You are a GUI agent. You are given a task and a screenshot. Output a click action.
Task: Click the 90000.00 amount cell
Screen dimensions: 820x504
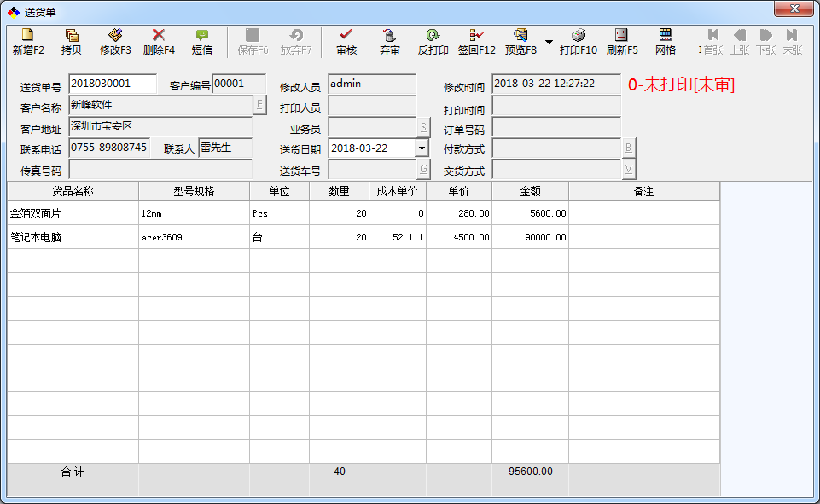[x=530, y=237]
